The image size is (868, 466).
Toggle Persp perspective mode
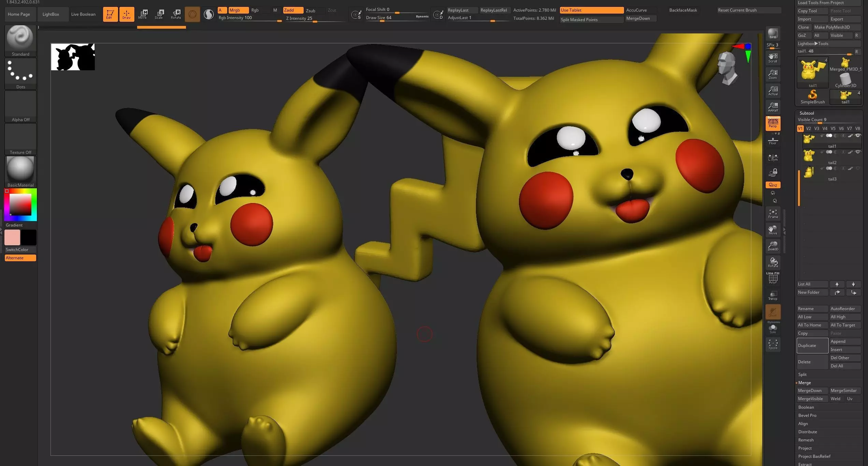tap(773, 123)
